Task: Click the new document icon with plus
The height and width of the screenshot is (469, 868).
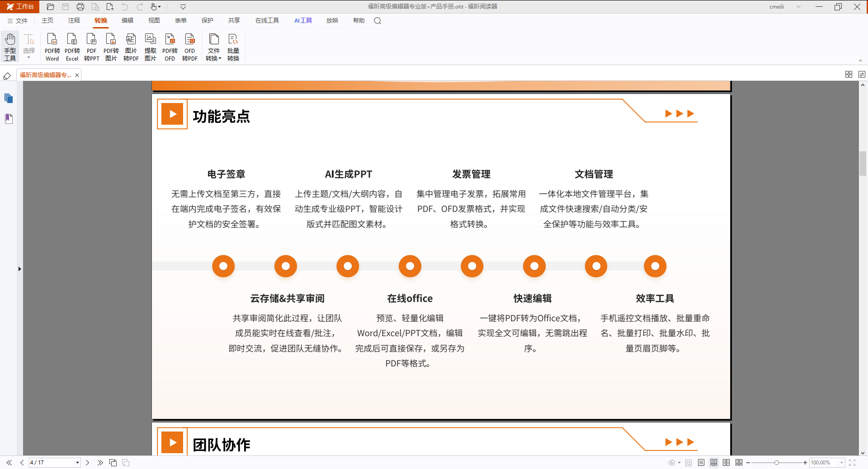Action: [x=110, y=7]
